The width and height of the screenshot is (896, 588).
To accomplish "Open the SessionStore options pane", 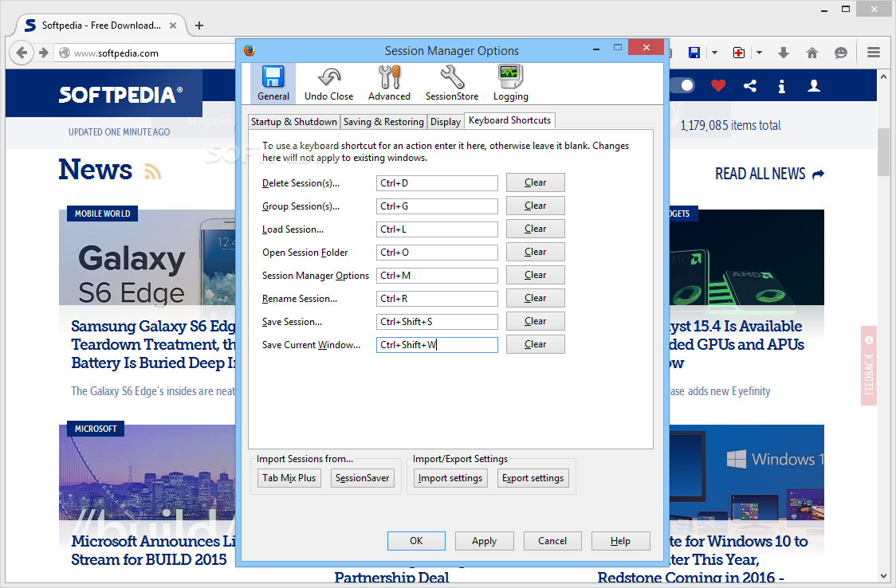I will [x=451, y=84].
